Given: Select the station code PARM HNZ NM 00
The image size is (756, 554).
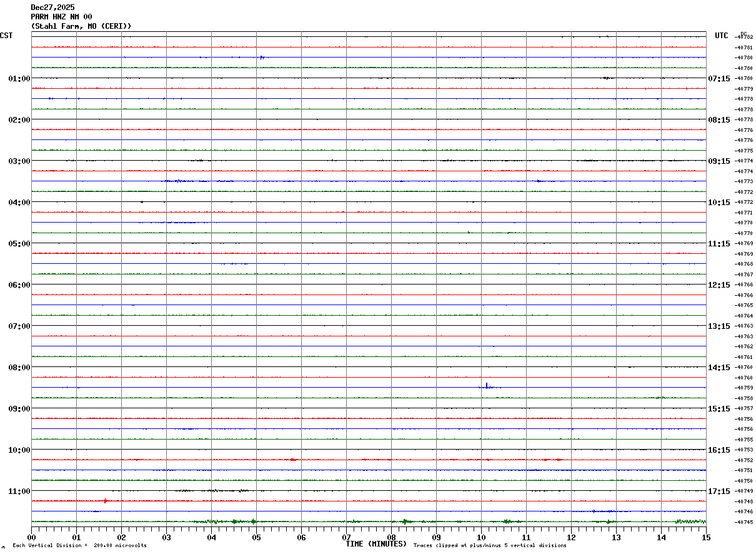Looking at the screenshot, I should pos(61,17).
